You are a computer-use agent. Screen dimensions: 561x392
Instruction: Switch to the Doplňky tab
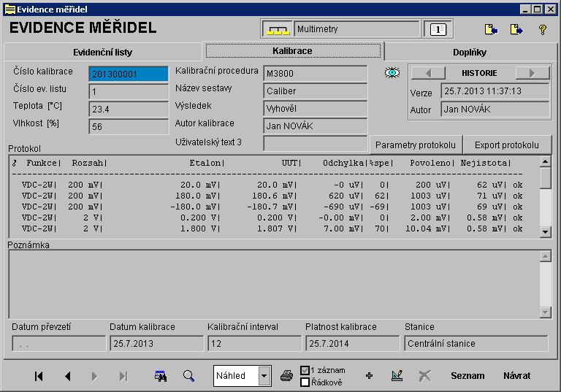pyautogui.click(x=470, y=53)
